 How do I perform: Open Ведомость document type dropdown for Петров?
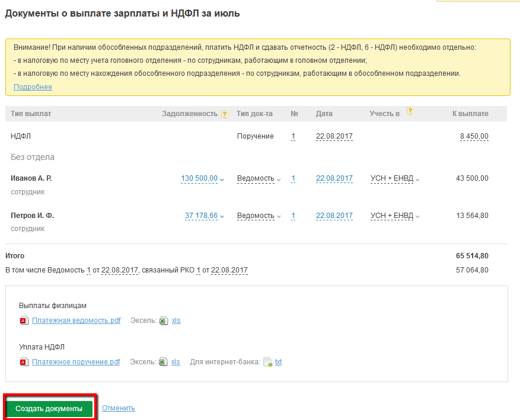coord(259,216)
